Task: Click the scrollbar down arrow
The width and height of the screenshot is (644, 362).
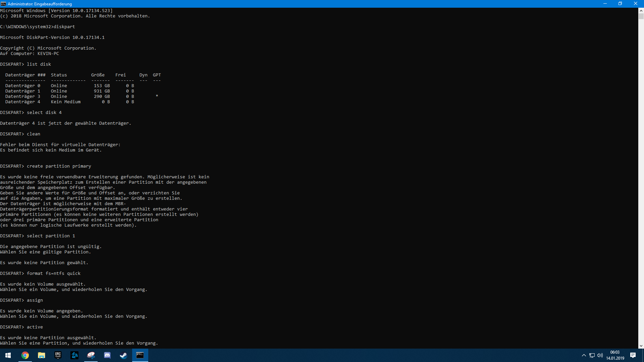Action: click(x=641, y=346)
